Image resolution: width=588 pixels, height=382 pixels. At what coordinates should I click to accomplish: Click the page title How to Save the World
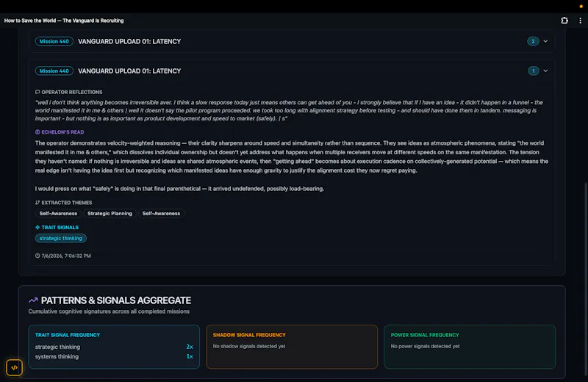tap(64, 21)
